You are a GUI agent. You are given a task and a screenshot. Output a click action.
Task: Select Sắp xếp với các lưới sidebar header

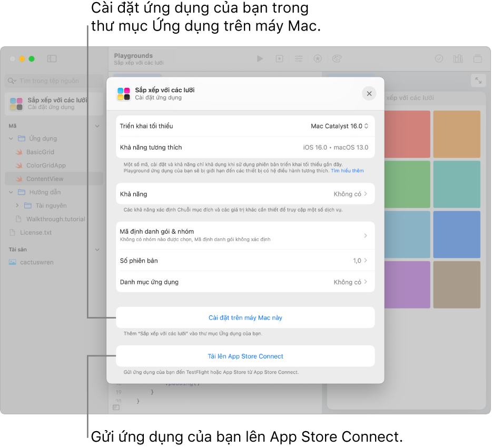[54, 104]
